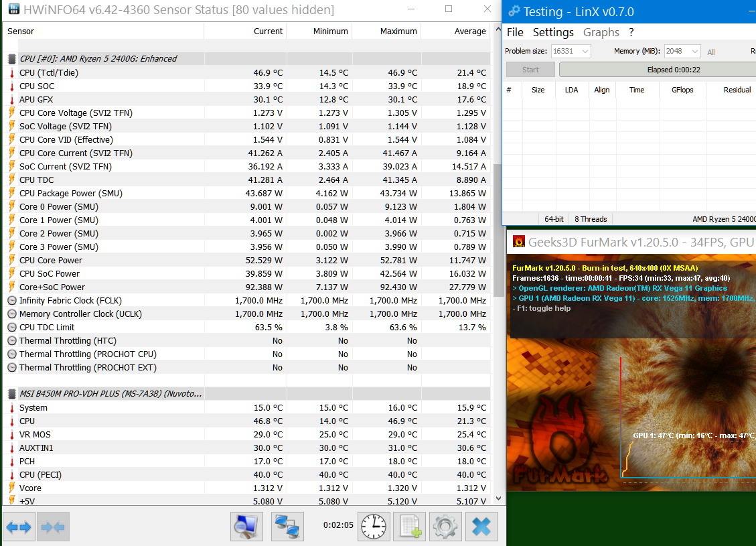Click thermometer icon beside CPU SOC
This screenshot has width=756, height=546.
(x=12, y=86)
